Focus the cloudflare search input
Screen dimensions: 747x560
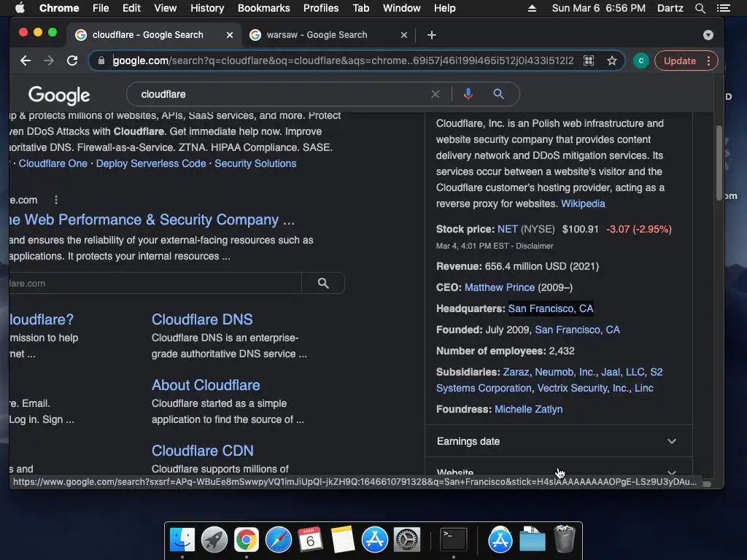coord(281,94)
